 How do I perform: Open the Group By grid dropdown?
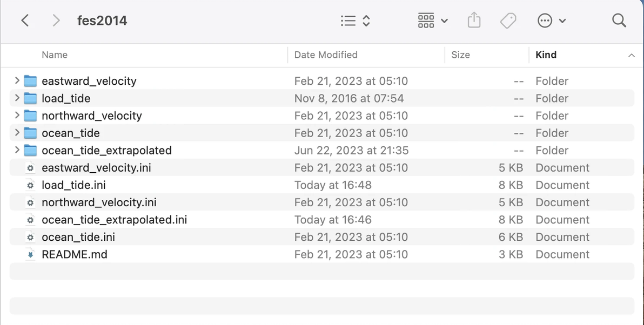coord(433,21)
